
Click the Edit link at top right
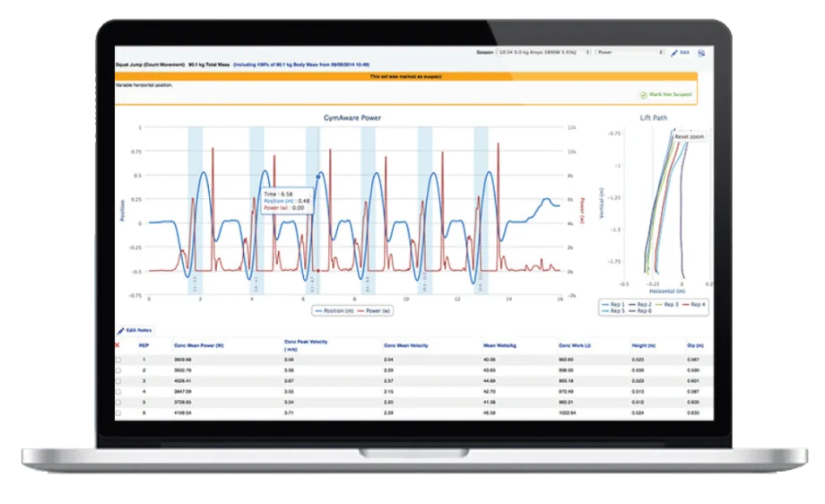pyautogui.click(x=684, y=53)
